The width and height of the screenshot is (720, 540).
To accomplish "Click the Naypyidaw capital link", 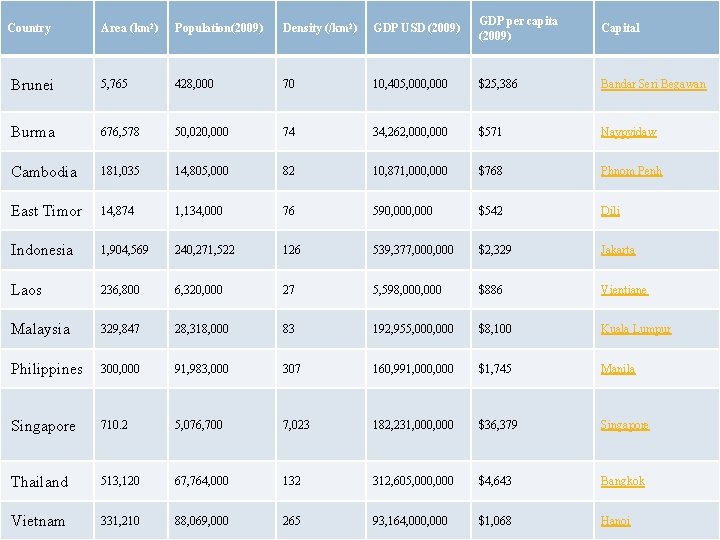I will (628, 132).
